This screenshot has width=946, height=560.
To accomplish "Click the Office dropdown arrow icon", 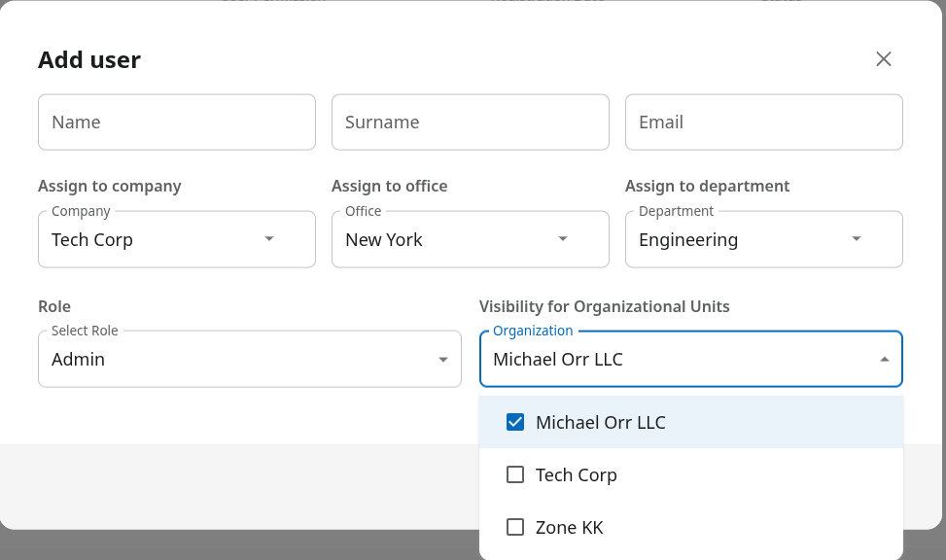I will tap(563, 239).
